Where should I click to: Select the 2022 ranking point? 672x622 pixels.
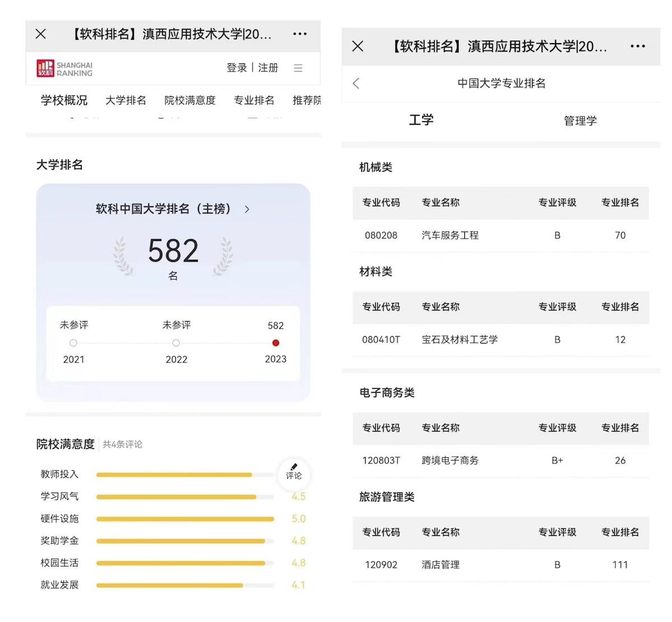[x=176, y=343]
